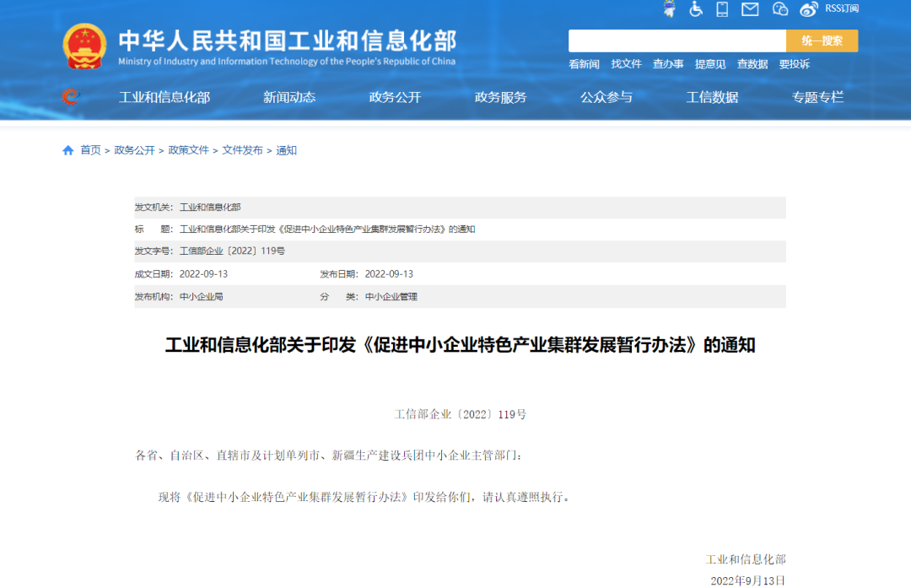911x588 pixels.
Task: Open the 工信数据 navigation menu
Action: pyautogui.click(x=712, y=97)
